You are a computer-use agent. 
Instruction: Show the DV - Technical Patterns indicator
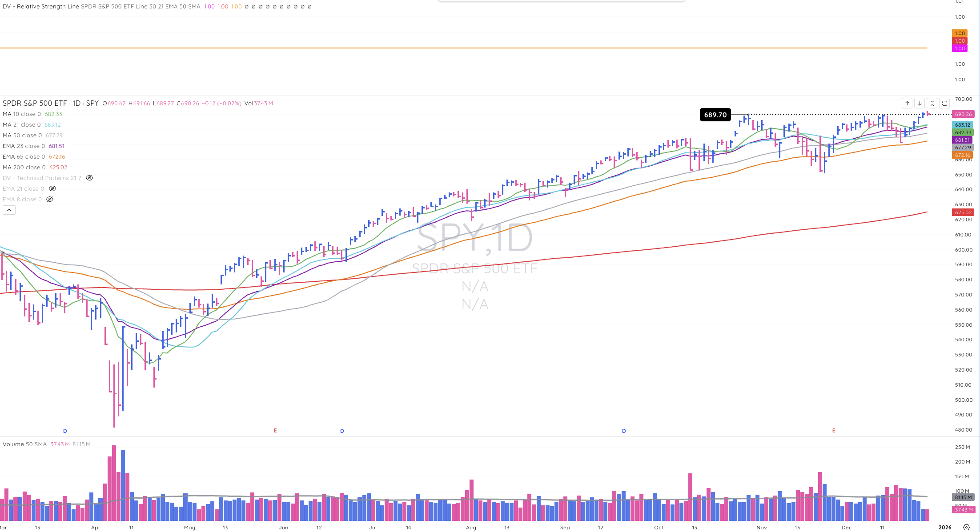pos(89,178)
